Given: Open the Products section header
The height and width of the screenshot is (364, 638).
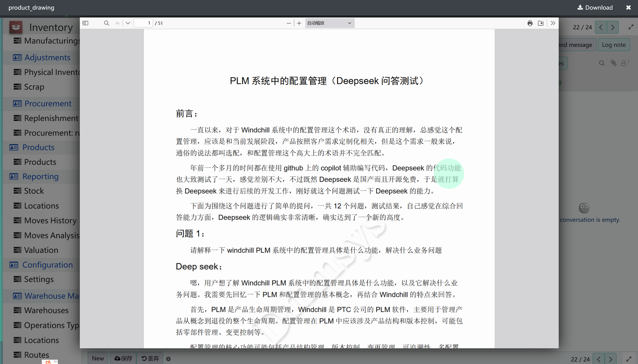Looking at the screenshot, I should tap(38, 147).
